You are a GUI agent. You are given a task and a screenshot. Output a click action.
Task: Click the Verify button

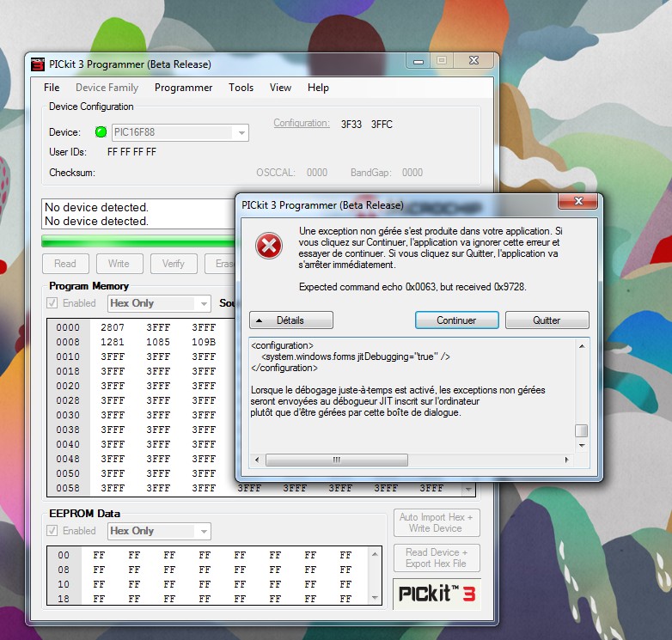174,264
